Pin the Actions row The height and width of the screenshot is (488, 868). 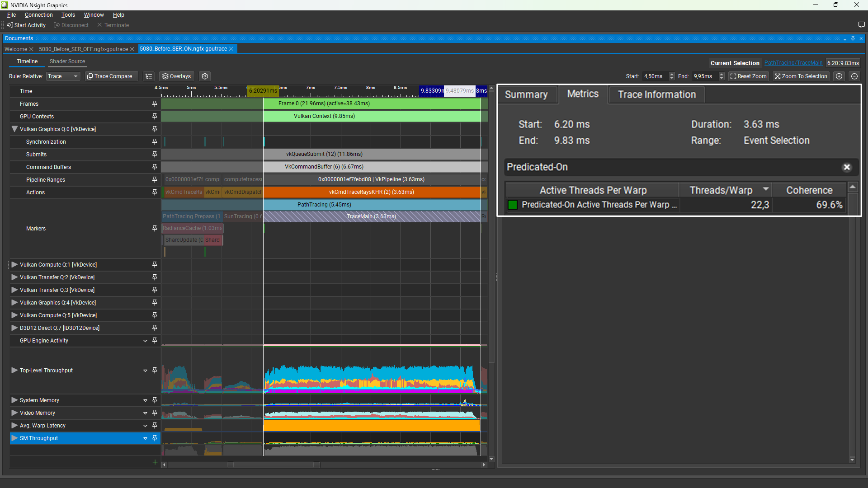(155, 192)
